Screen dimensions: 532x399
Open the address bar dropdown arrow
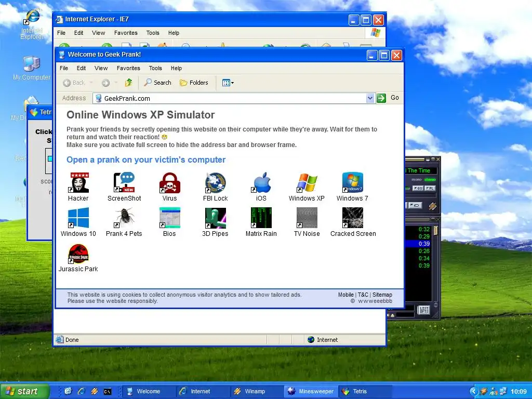(x=370, y=98)
